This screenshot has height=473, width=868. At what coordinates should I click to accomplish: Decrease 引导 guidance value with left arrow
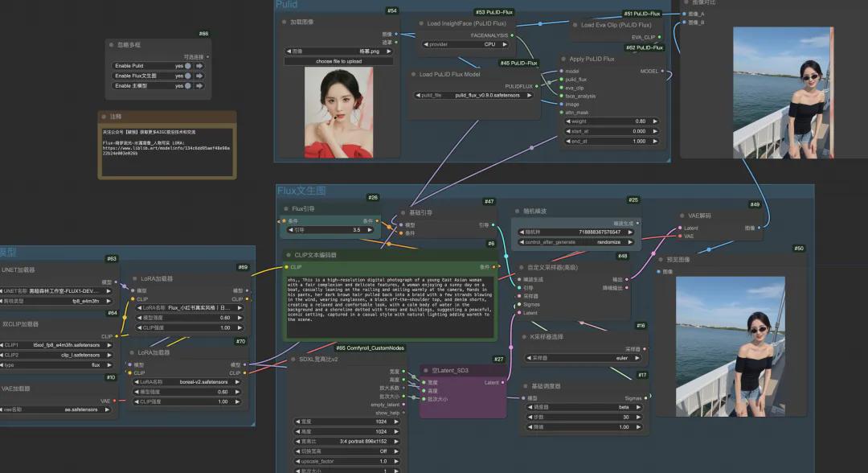pos(288,229)
